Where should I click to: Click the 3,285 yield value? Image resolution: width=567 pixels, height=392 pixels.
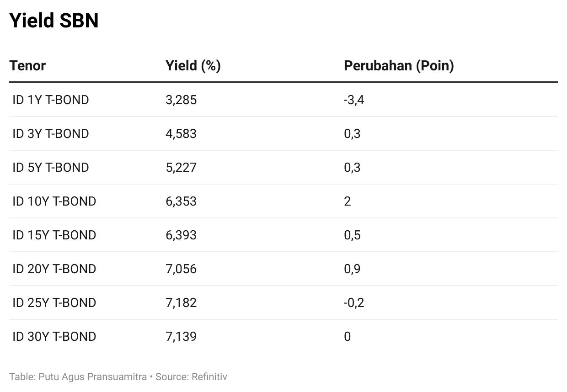[x=181, y=100]
